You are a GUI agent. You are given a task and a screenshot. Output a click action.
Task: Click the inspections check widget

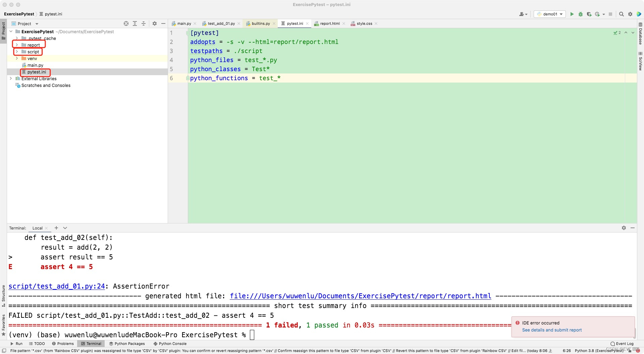[617, 33]
